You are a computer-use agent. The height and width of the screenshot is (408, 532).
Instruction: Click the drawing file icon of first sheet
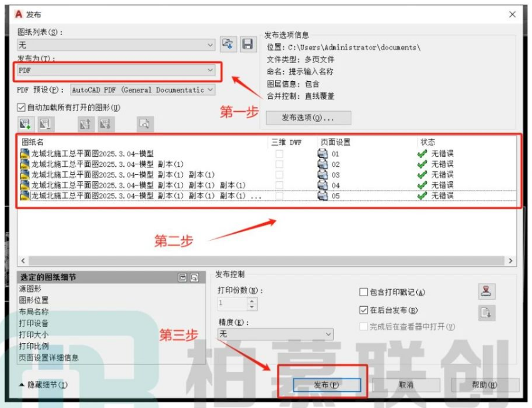(x=25, y=154)
